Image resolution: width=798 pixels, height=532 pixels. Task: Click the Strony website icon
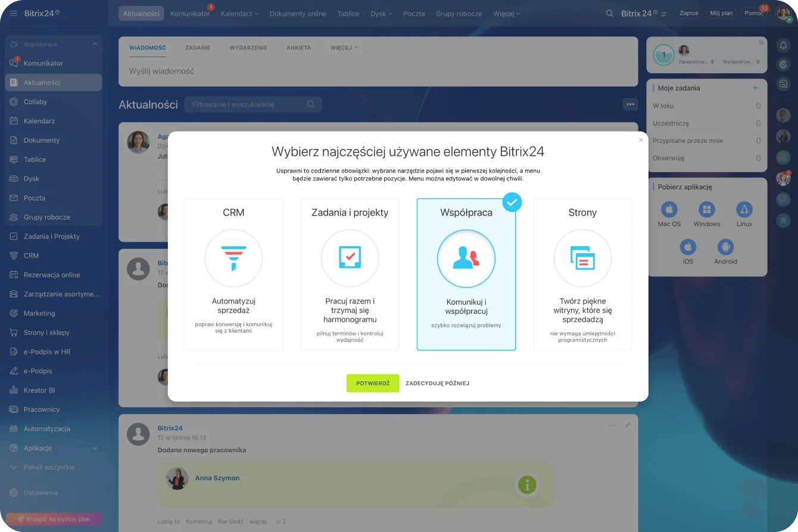pos(582,258)
